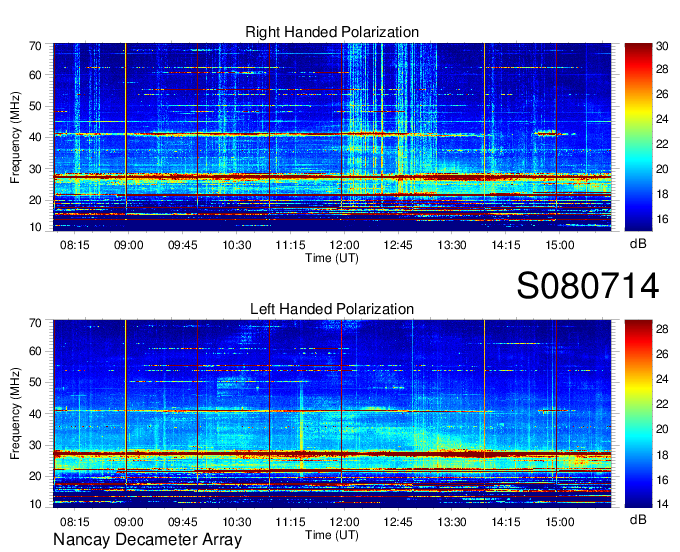This screenshot has height=552, width=680.
Task: Click the 30 MHz tick on upper frequency axis
Action: [36, 169]
